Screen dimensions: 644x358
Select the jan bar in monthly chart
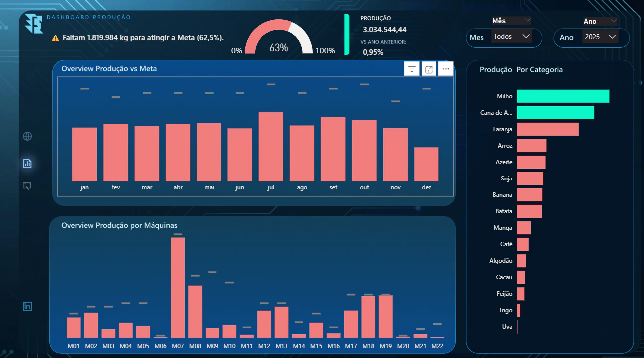85,155
